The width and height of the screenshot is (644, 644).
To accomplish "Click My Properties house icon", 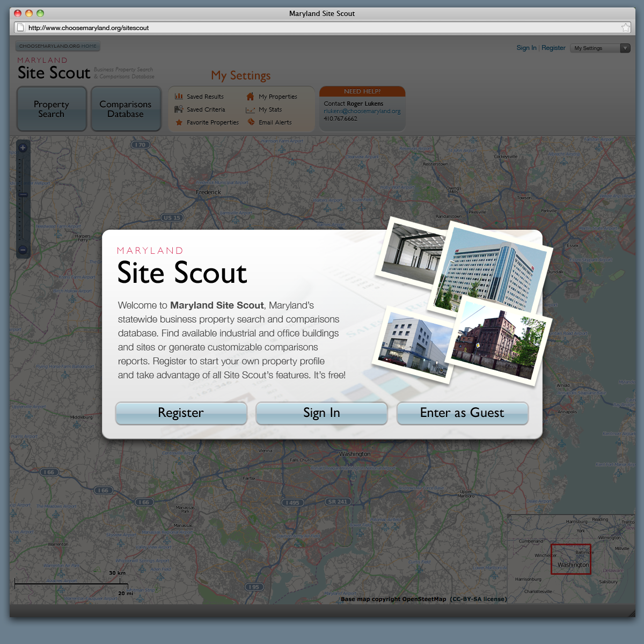I will (250, 97).
